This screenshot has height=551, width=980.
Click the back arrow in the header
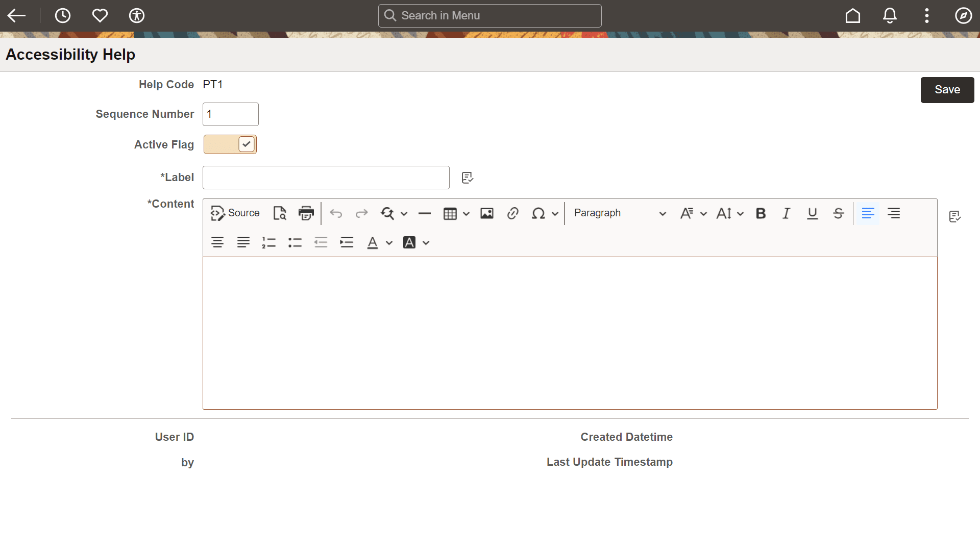(x=16, y=15)
